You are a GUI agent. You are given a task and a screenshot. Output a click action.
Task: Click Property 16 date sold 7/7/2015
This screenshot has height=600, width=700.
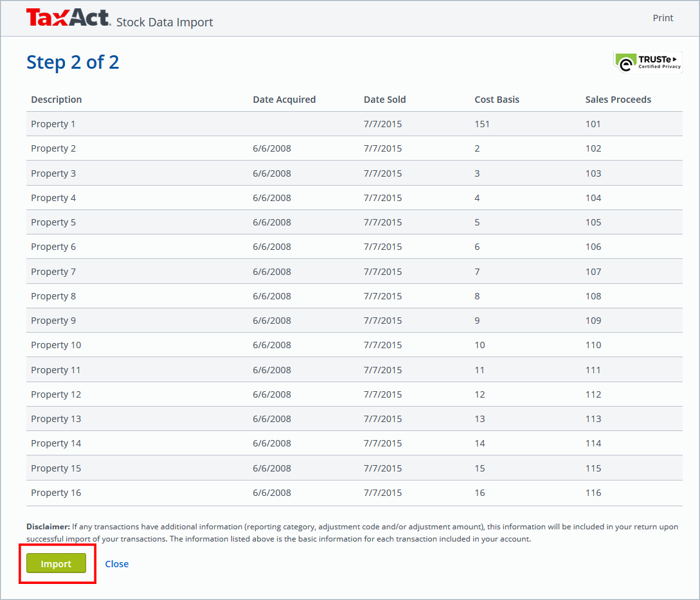382,493
